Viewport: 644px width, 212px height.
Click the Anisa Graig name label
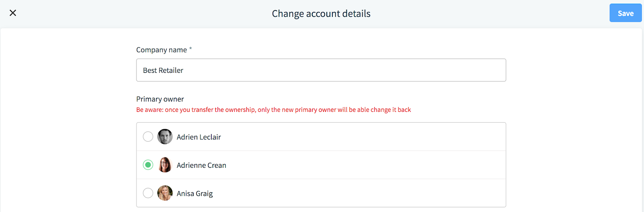[195, 193]
